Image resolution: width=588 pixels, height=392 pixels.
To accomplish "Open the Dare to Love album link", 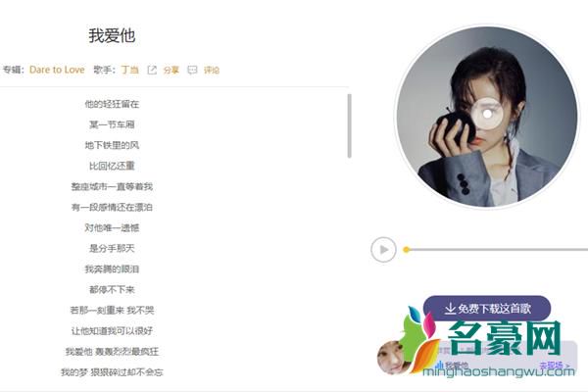I will point(57,70).
